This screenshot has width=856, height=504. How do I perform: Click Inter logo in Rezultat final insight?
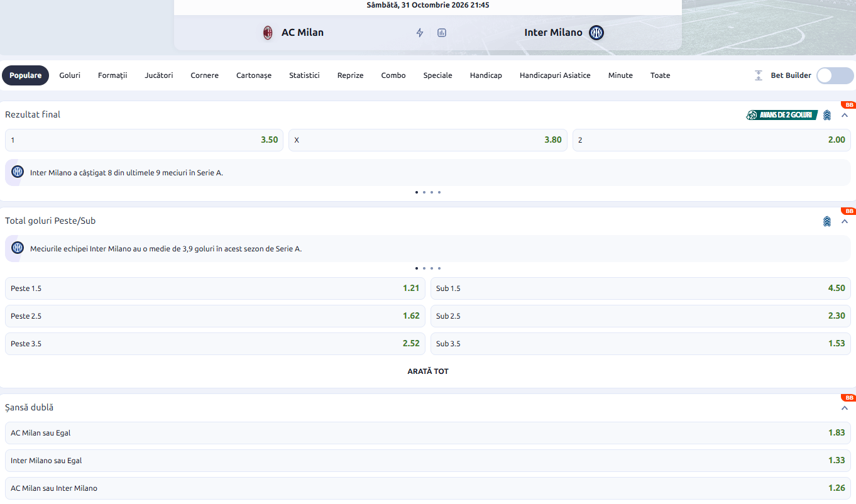18,172
